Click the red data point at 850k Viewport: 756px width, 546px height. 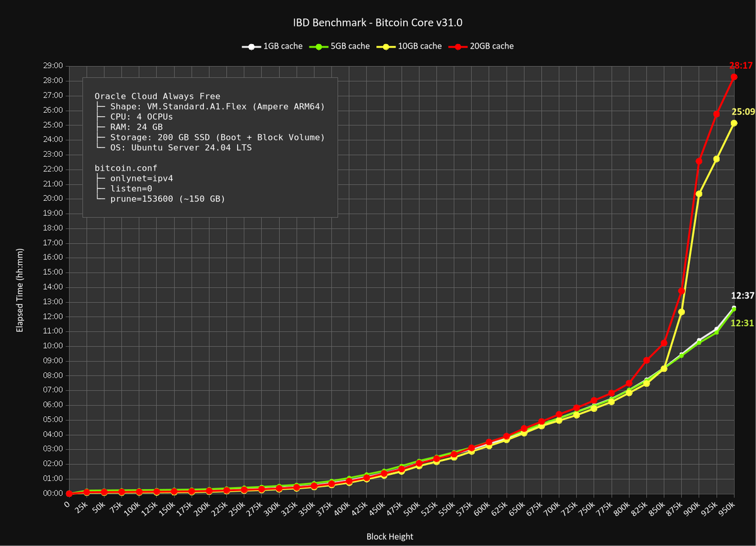pos(664,343)
